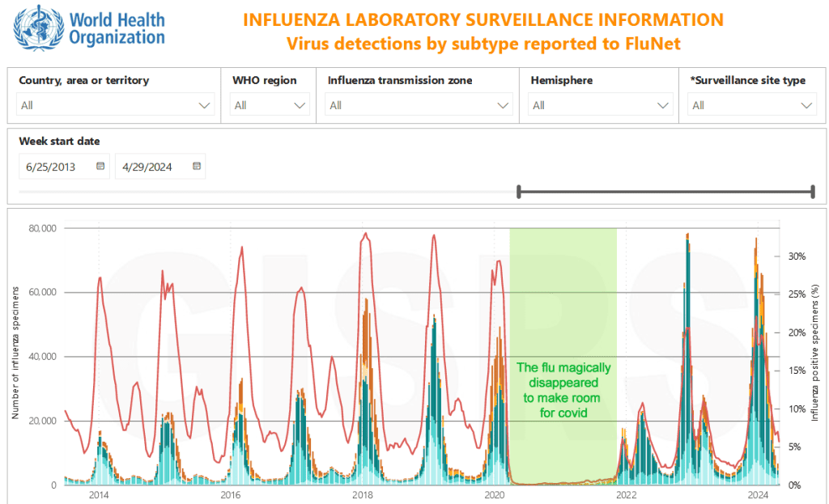The image size is (829, 504).
Task: Click the right handle of the date range slider
Action: pos(812,192)
